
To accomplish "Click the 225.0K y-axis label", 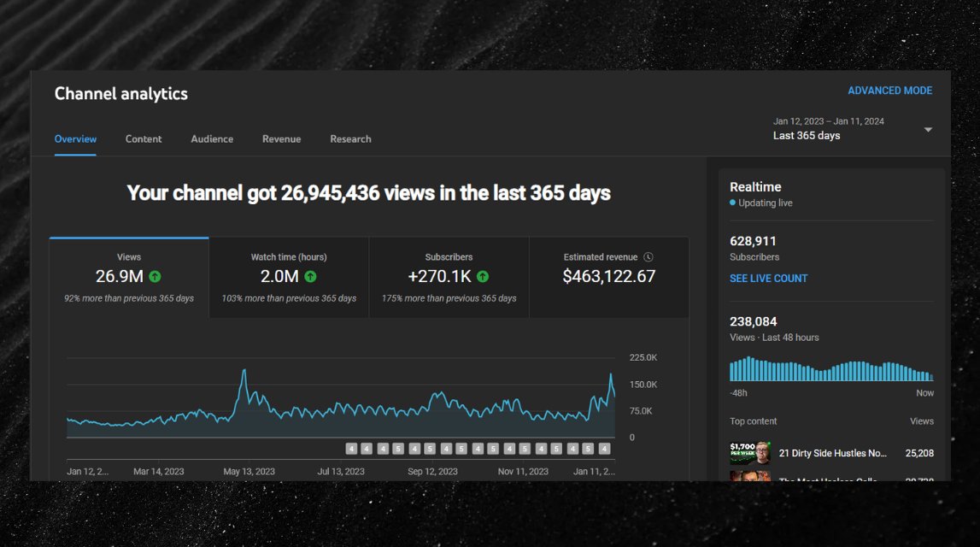I will (643, 357).
